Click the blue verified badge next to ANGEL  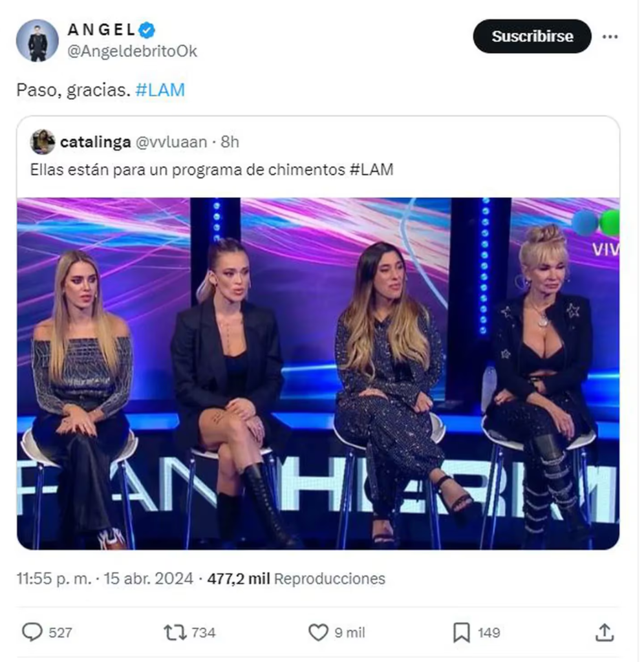pos(147,30)
